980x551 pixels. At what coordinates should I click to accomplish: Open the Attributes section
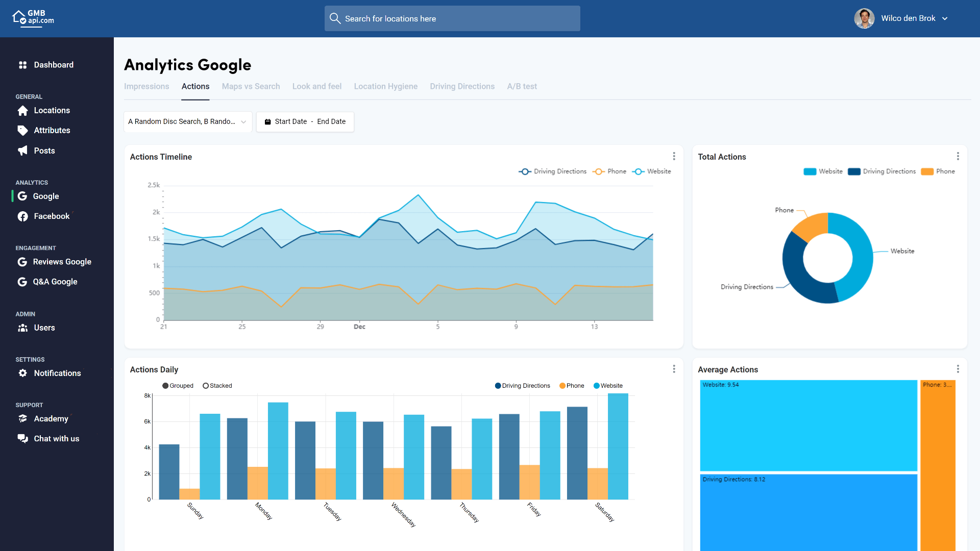(x=52, y=130)
